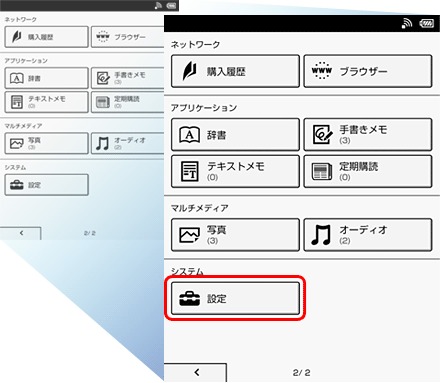Click the battery icon in small status bar
Viewport: 440px width, 383px height.
pyautogui.click(x=171, y=5)
